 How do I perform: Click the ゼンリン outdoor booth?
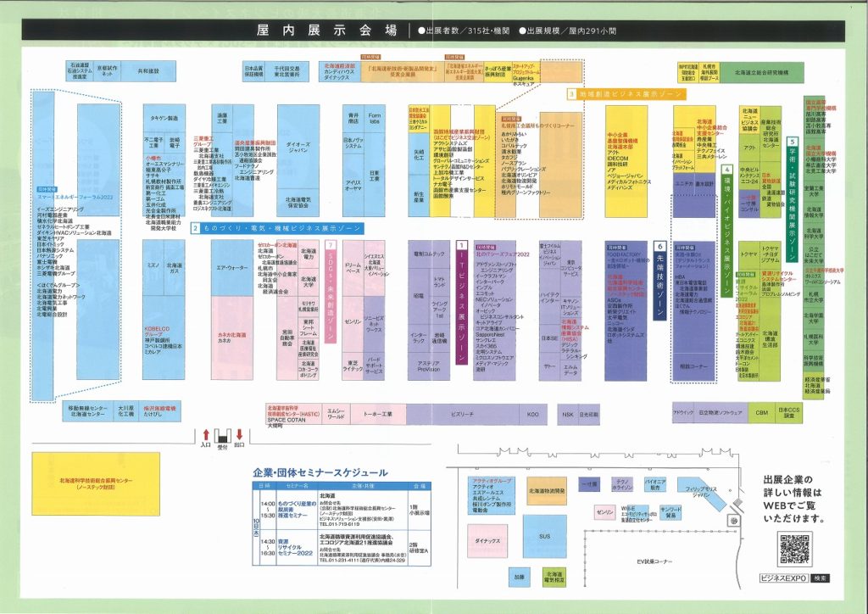[604, 513]
